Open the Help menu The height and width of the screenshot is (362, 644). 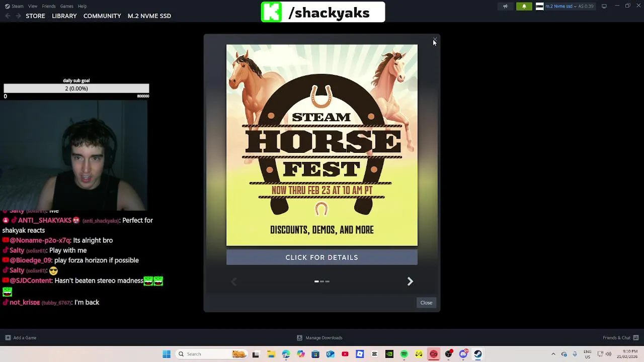[82, 6]
